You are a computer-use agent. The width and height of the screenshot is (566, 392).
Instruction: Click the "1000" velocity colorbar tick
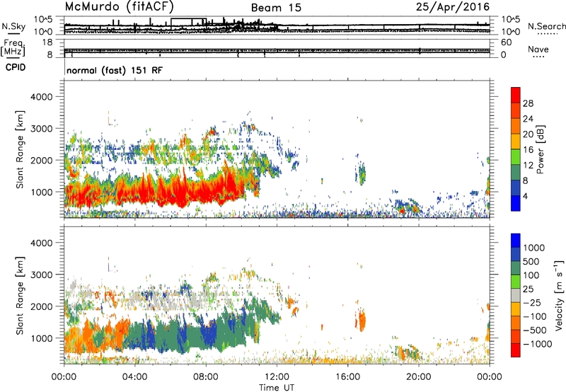(533, 248)
